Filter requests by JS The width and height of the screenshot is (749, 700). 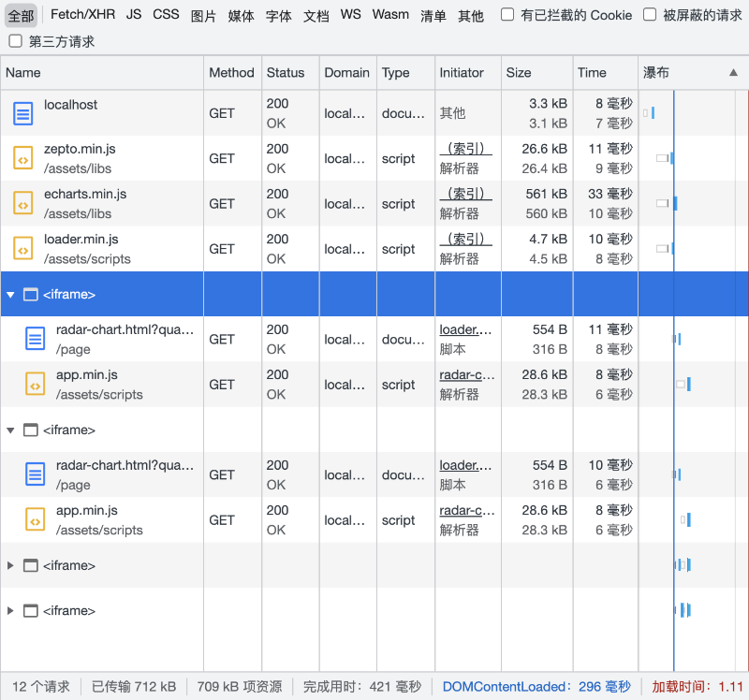(134, 15)
